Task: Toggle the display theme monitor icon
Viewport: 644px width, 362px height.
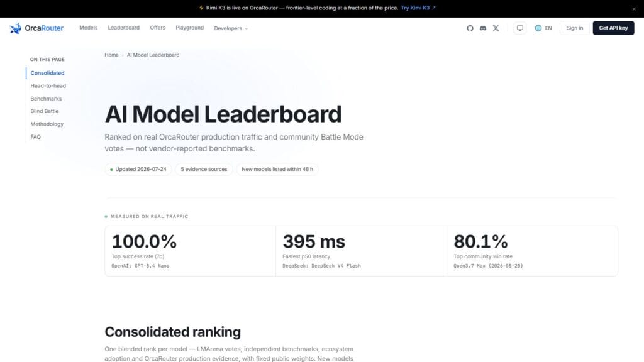Action: click(520, 28)
